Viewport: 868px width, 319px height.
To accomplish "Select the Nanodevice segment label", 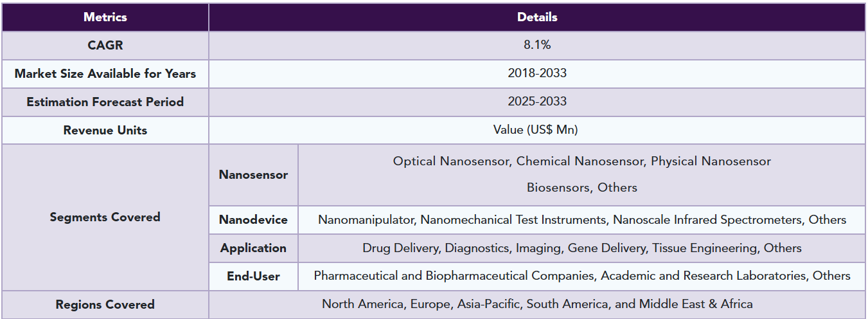I will tap(253, 220).
